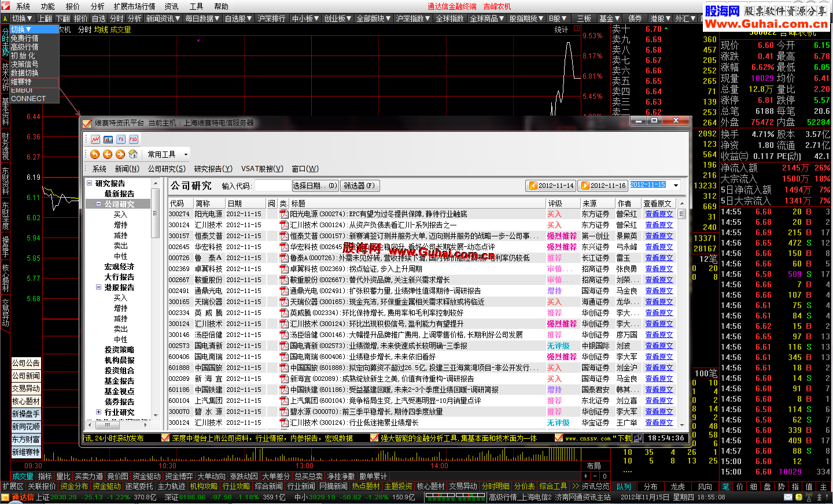Click the 核心题材 side button
The image size is (833, 504).
coord(26,401)
